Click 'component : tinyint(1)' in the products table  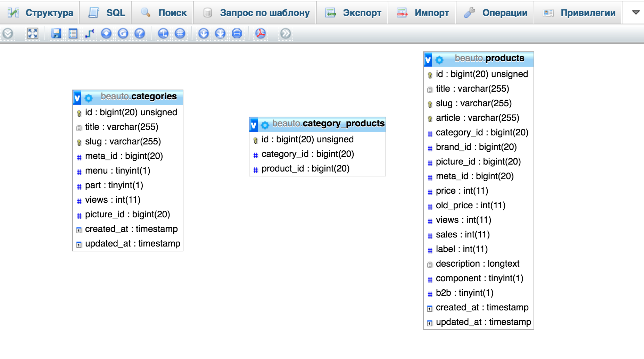click(479, 278)
